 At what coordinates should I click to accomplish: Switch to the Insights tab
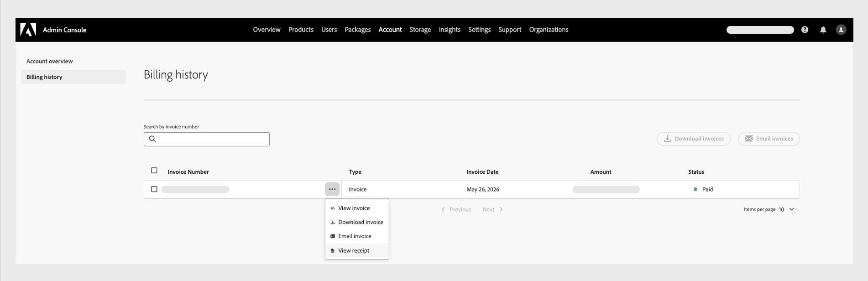tap(450, 30)
